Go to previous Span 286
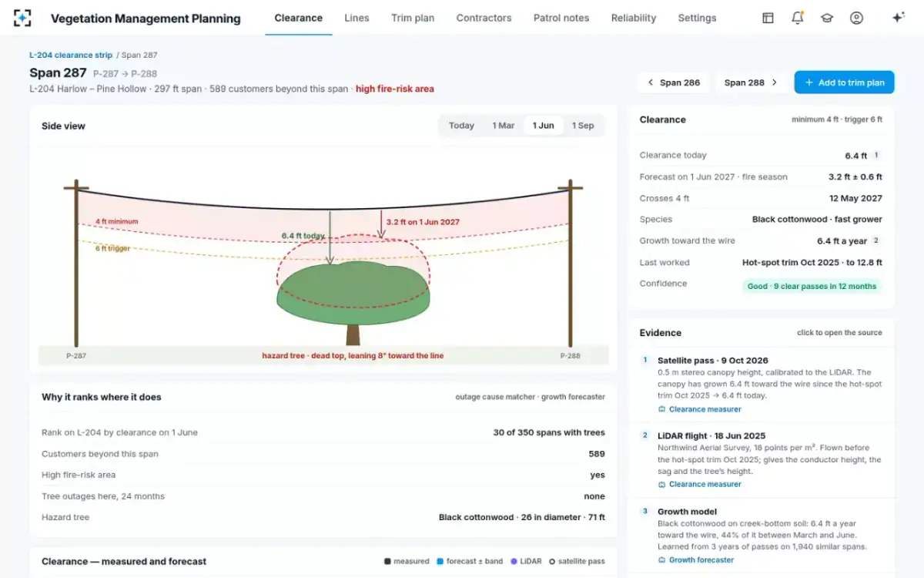This screenshot has height=578, width=924. 673,82
